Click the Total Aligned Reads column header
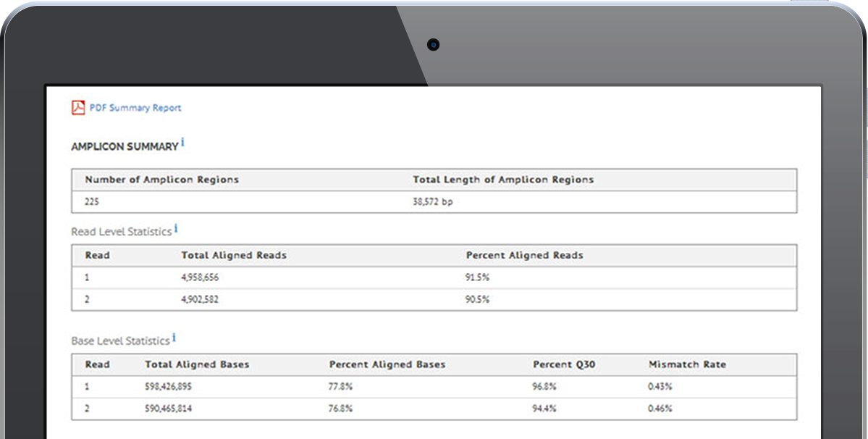Screen dimensions: 868x439 click(x=233, y=255)
